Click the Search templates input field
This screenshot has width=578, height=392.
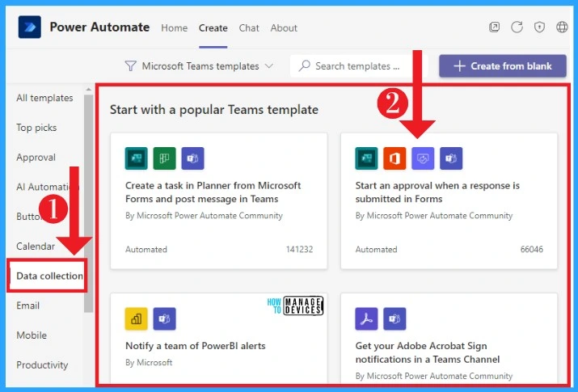pyautogui.click(x=358, y=66)
